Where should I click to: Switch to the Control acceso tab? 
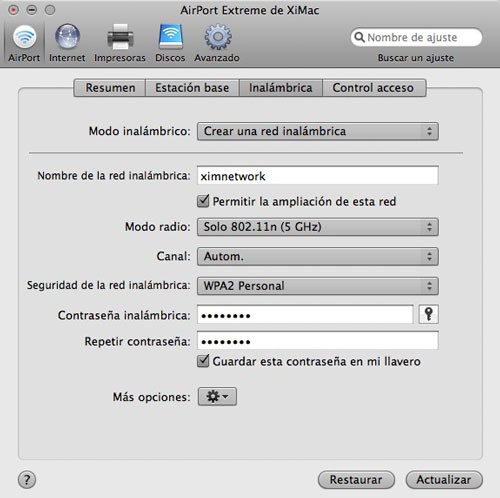point(374,88)
